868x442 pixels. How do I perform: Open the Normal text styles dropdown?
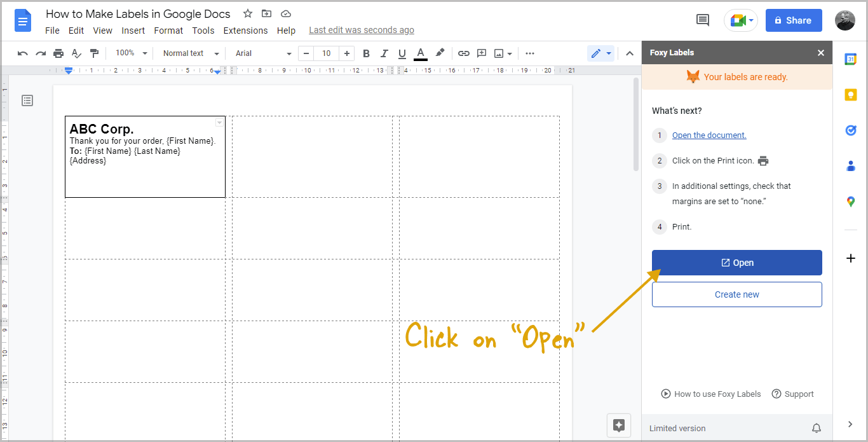point(189,53)
